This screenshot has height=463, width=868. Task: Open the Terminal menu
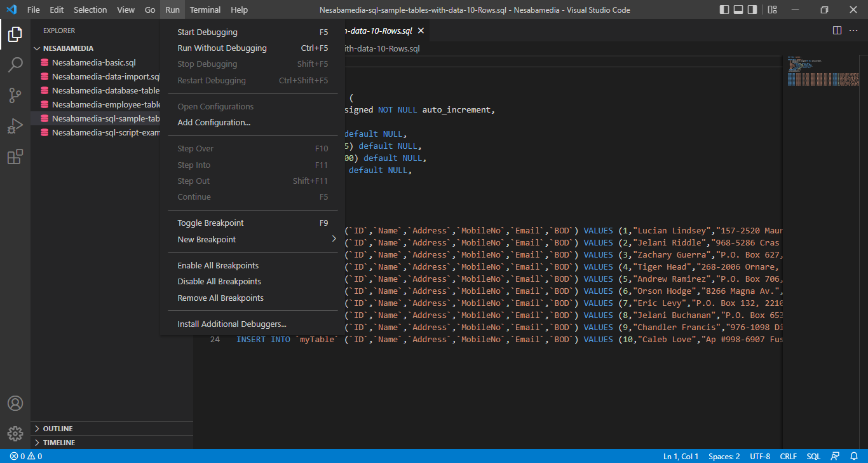(205, 10)
